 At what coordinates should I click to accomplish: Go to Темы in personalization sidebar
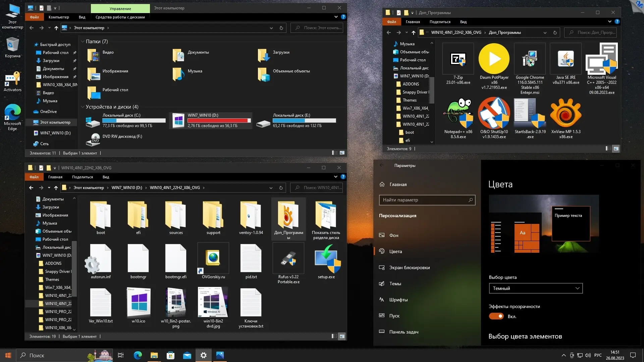[395, 284]
